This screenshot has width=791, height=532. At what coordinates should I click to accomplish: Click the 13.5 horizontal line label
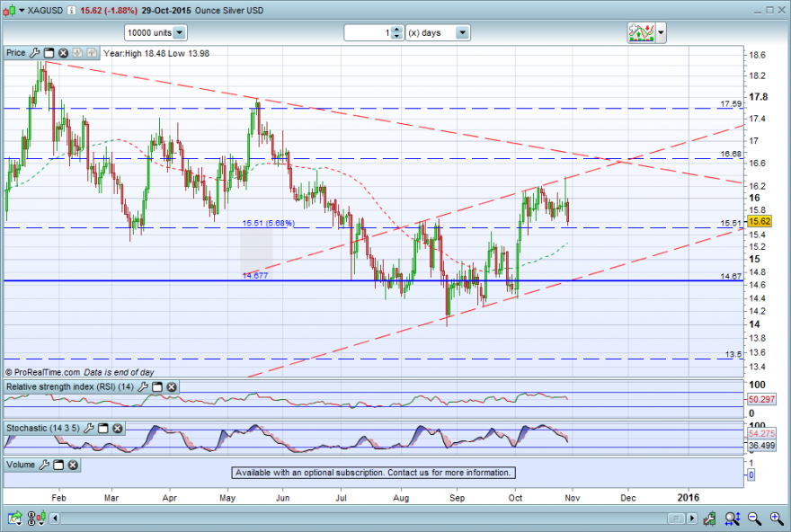tap(733, 354)
